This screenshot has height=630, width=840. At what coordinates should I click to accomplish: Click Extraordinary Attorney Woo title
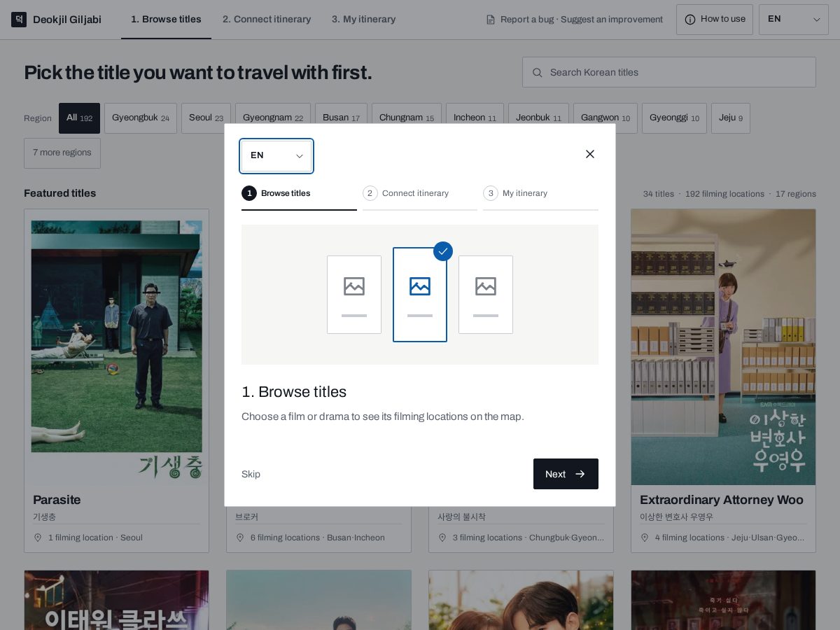[722, 500]
